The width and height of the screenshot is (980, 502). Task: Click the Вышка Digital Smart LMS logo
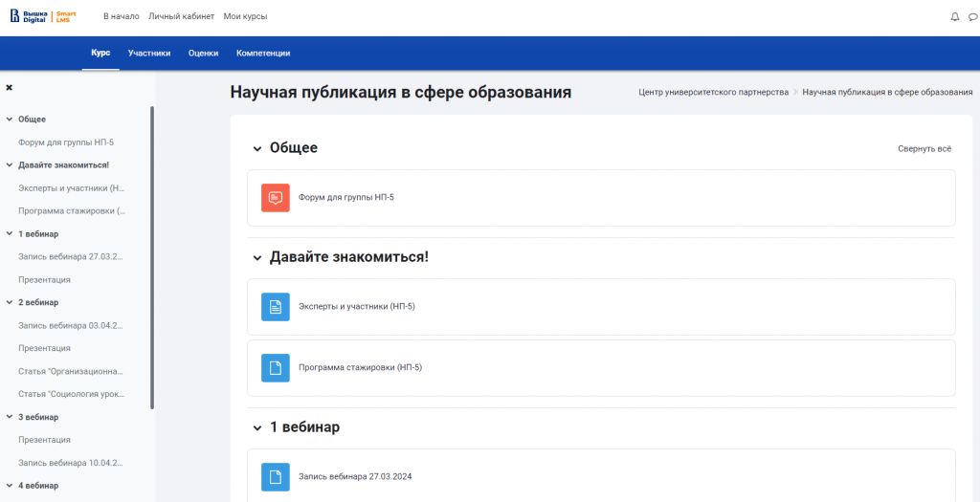coord(42,16)
